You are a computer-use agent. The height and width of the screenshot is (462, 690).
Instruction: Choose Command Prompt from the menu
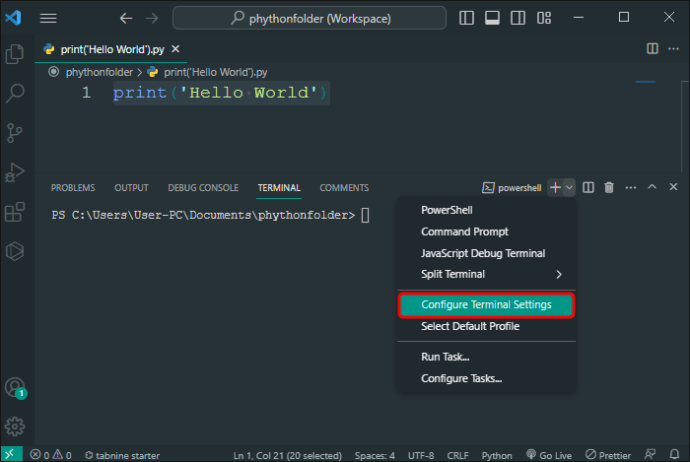coord(487,232)
